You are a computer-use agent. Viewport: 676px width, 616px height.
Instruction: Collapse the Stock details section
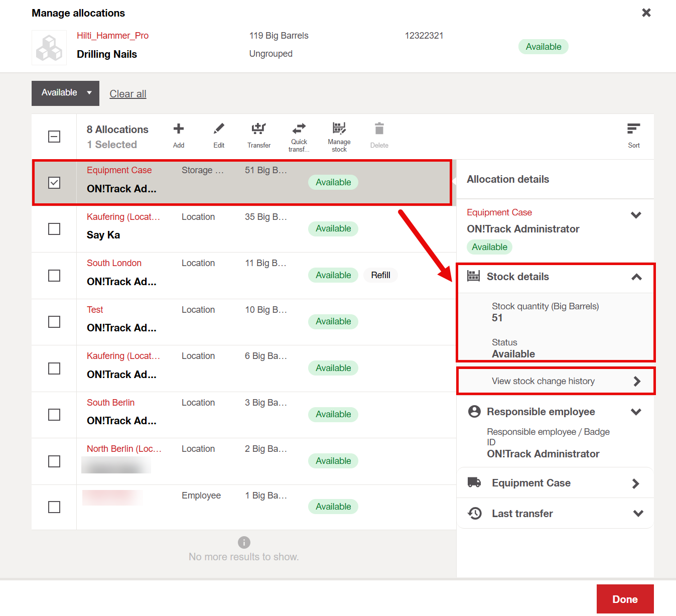point(636,277)
